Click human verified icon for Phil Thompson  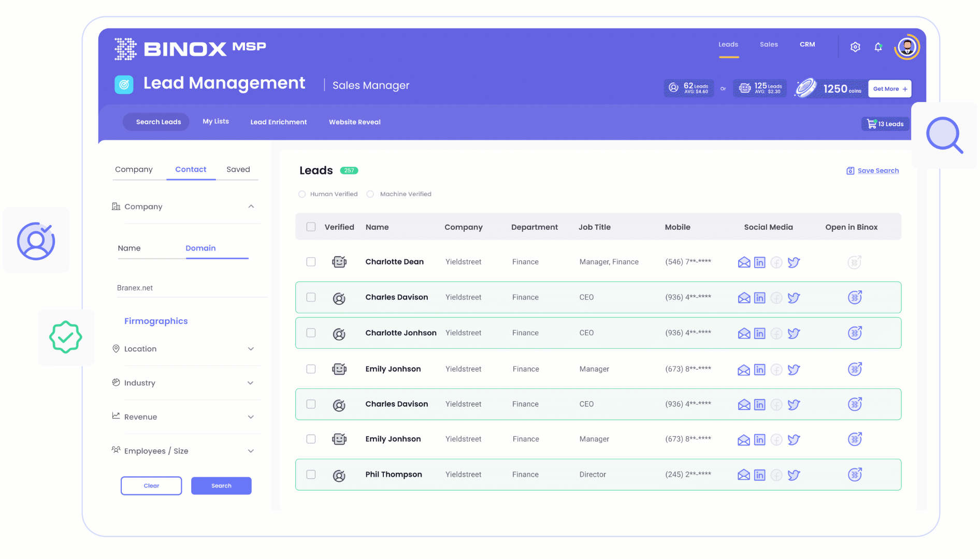pyautogui.click(x=339, y=475)
